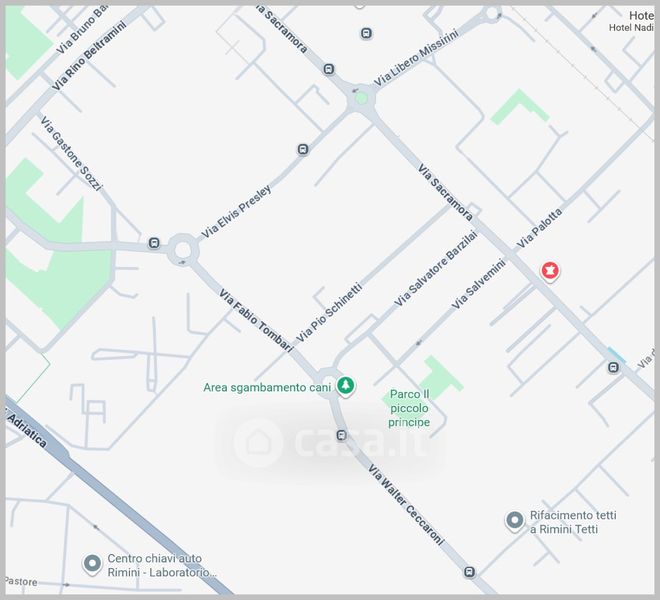Click the Rifacimento tetti a Rimini Tetti text
660x600 pixels.
(572, 522)
